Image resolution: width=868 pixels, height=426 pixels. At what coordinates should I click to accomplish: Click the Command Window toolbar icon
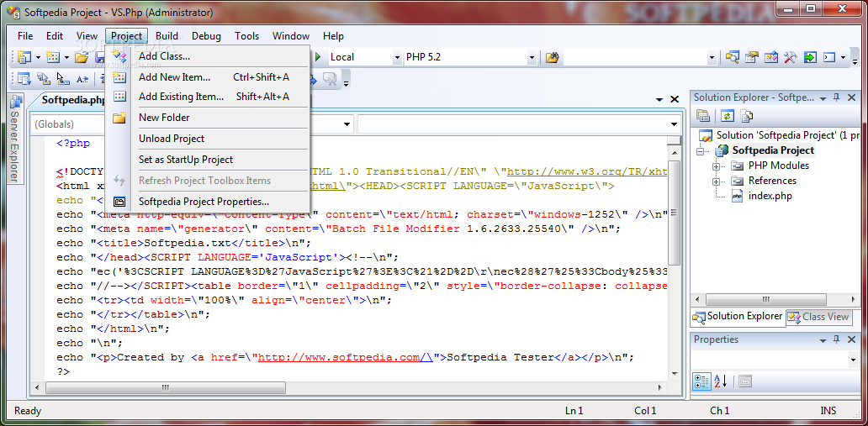(828, 57)
